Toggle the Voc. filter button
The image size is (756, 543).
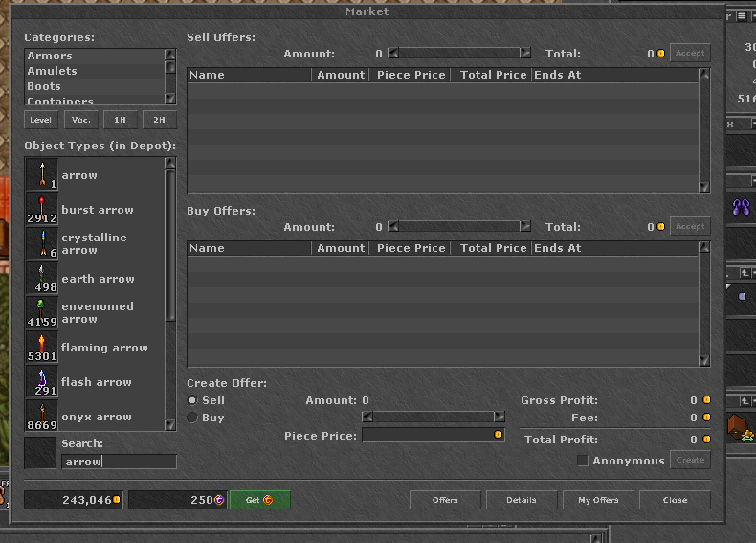coord(81,120)
